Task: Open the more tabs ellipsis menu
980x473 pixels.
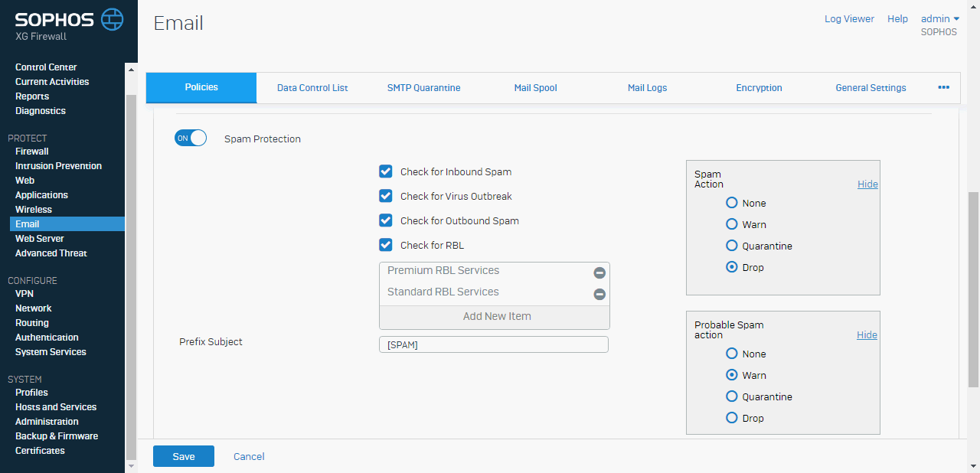Action: pyautogui.click(x=943, y=88)
